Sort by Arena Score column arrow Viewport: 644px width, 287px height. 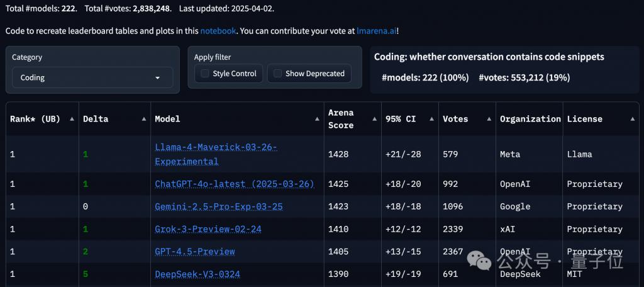375,119
